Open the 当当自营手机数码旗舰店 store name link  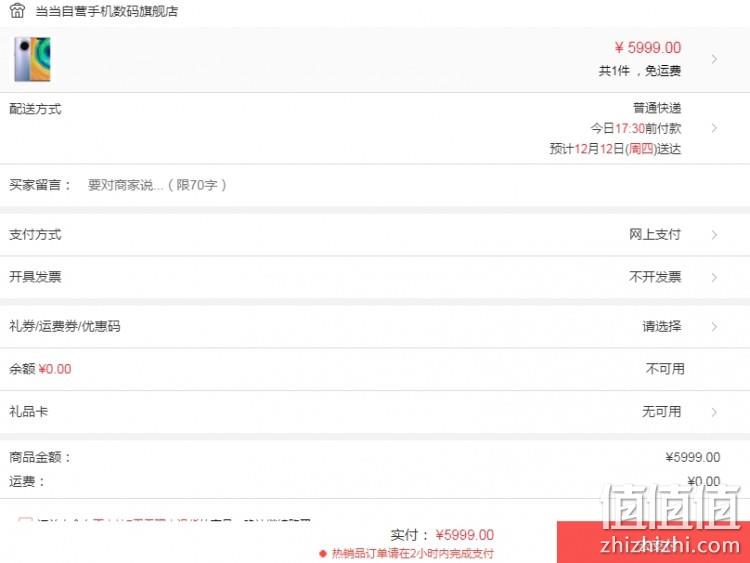coord(107,11)
